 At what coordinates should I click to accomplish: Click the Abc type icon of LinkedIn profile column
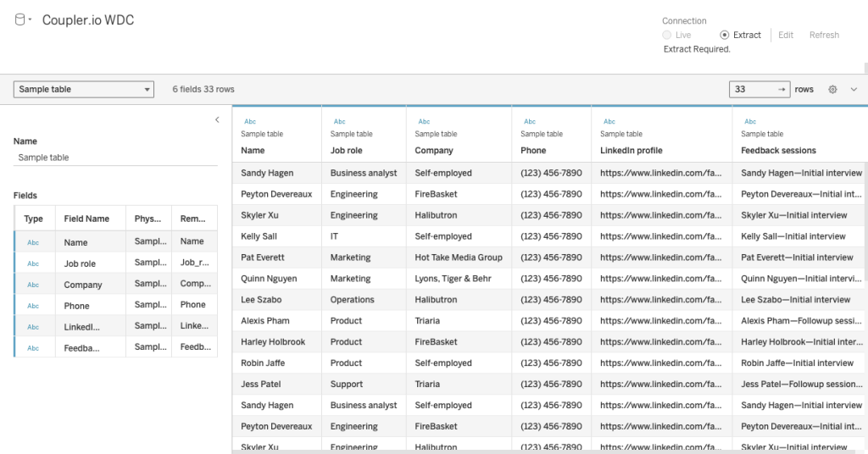(609, 122)
